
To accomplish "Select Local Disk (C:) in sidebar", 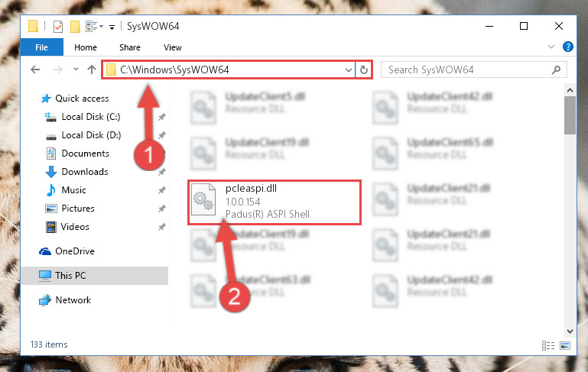I will coord(91,117).
